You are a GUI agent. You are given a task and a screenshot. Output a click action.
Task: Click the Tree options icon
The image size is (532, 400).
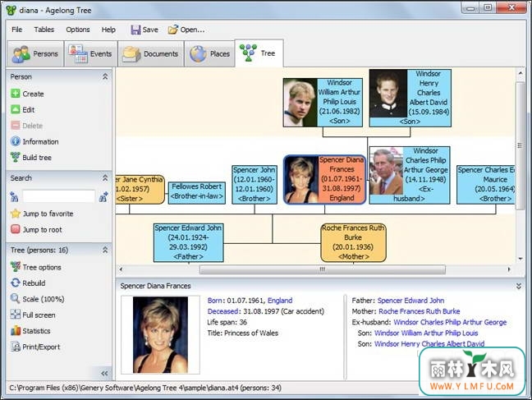[16, 267]
